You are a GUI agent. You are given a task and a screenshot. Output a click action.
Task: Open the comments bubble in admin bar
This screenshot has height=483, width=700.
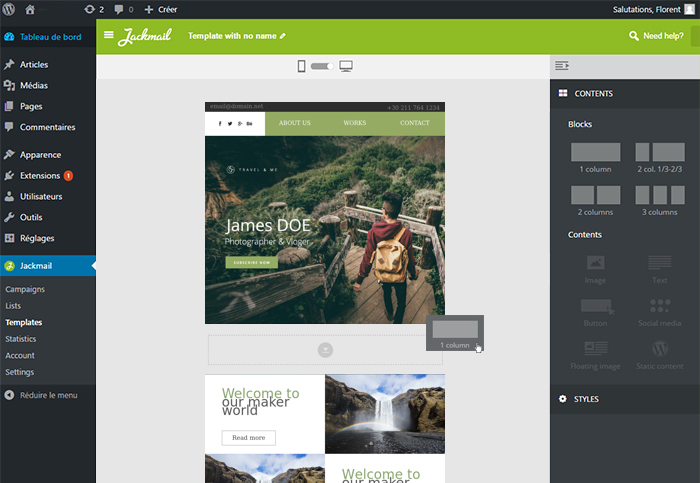point(124,9)
